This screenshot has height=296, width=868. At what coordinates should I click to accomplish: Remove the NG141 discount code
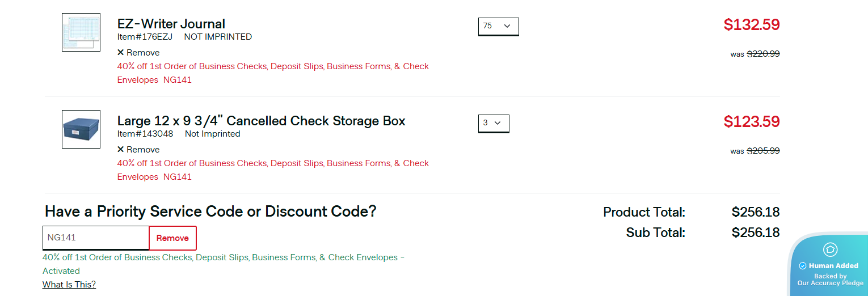click(x=172, y=238)
